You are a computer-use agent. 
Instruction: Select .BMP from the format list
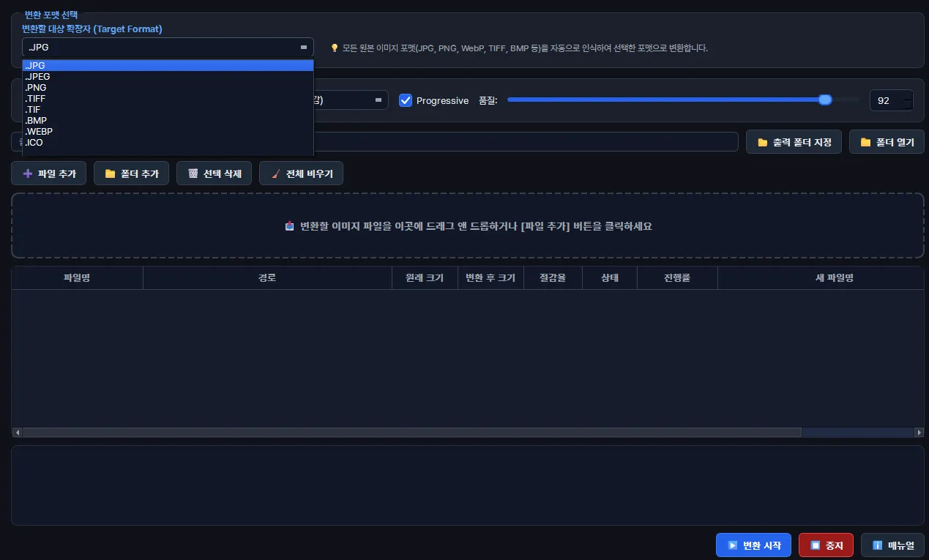pos(168,120)
